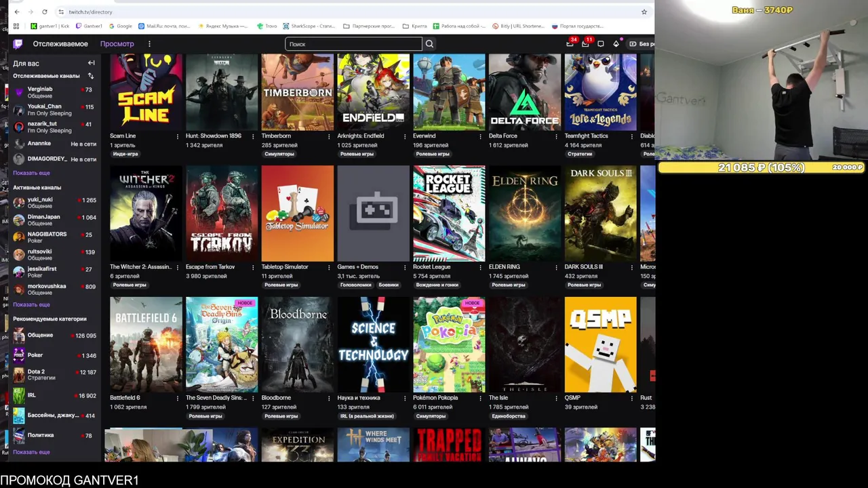Click Симуляторы tag under Timberborn
The width and height of the screenshot is (868, 488).
[x=279, y=154]
